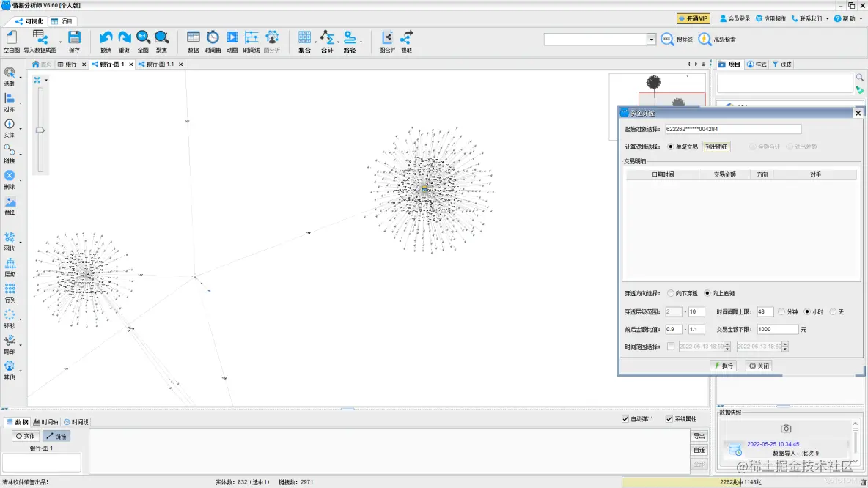Screen dimensions: 868x488
Task: Select the single transaction radio (单笔交易)
Action: (670, 147)
